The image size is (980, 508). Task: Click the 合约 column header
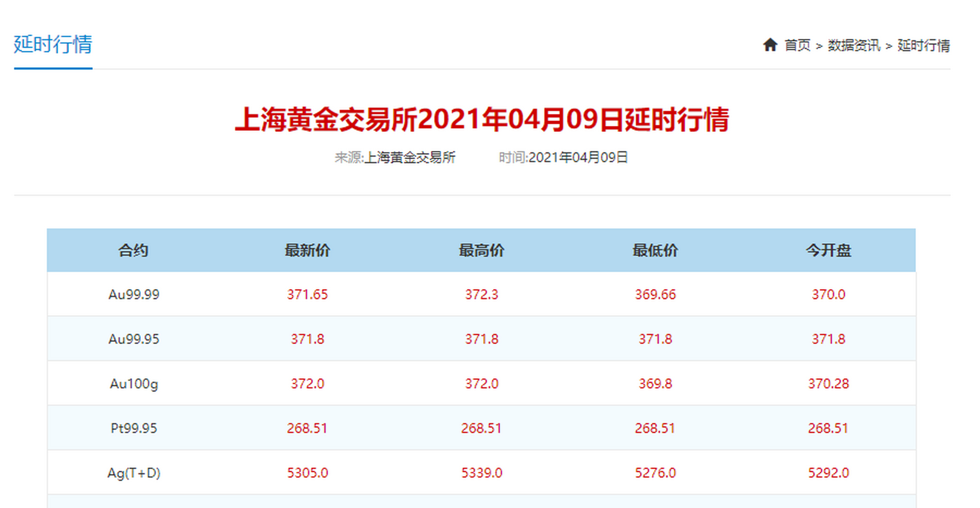133,250
